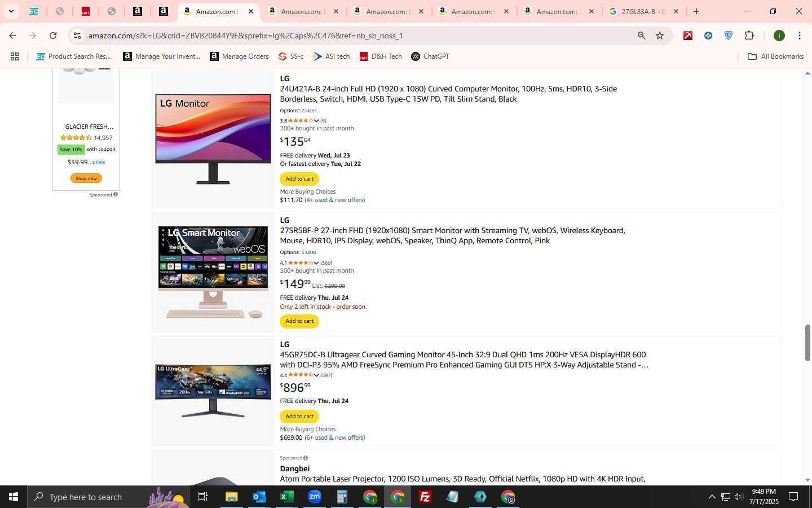Close the 27GL83A-B Google tab

click(x=676, y=11)
